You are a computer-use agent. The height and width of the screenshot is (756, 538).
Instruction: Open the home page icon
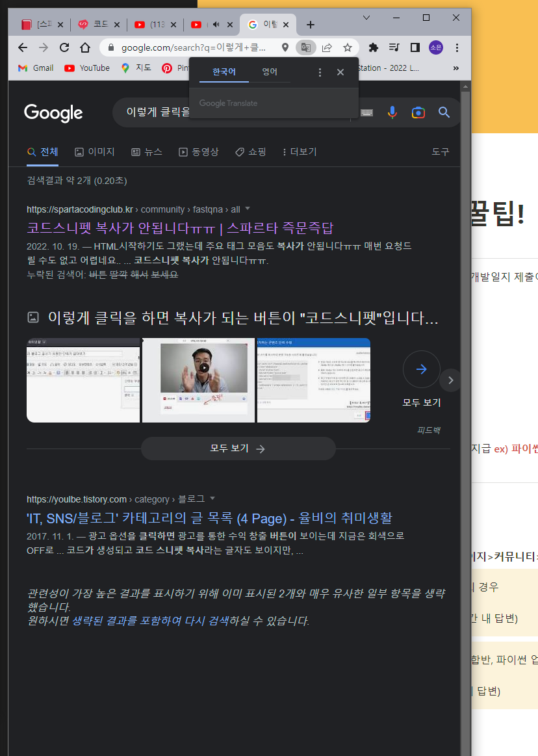[x=85, y=47]
